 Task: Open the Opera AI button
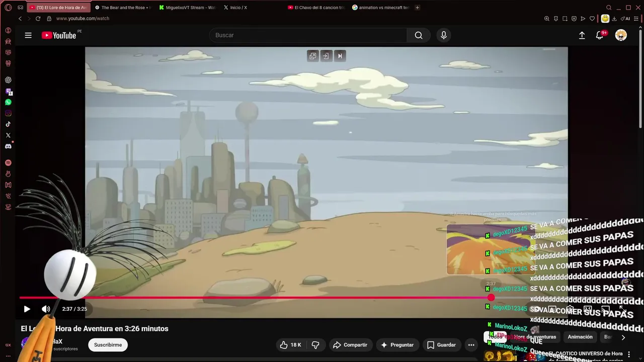click(625, 19)
